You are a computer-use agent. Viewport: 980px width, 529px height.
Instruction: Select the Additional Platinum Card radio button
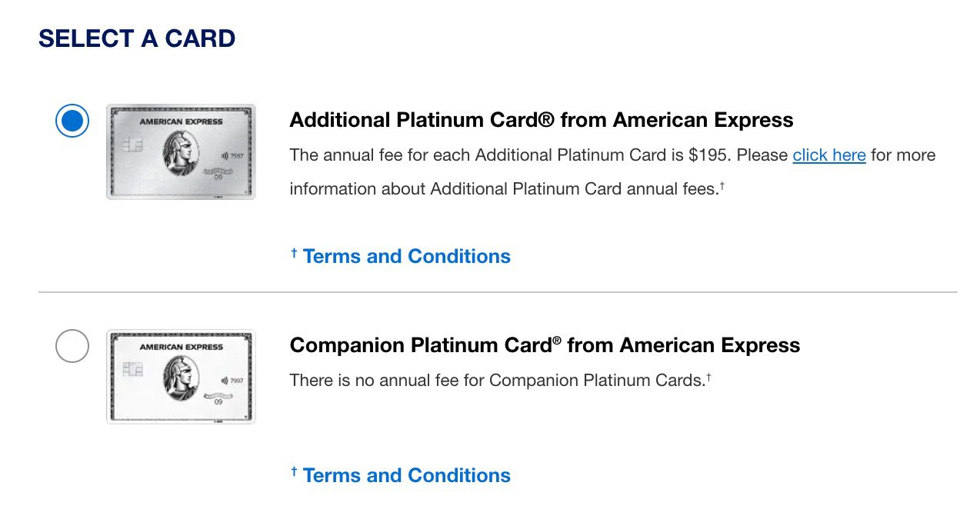[x=72, y=121]
